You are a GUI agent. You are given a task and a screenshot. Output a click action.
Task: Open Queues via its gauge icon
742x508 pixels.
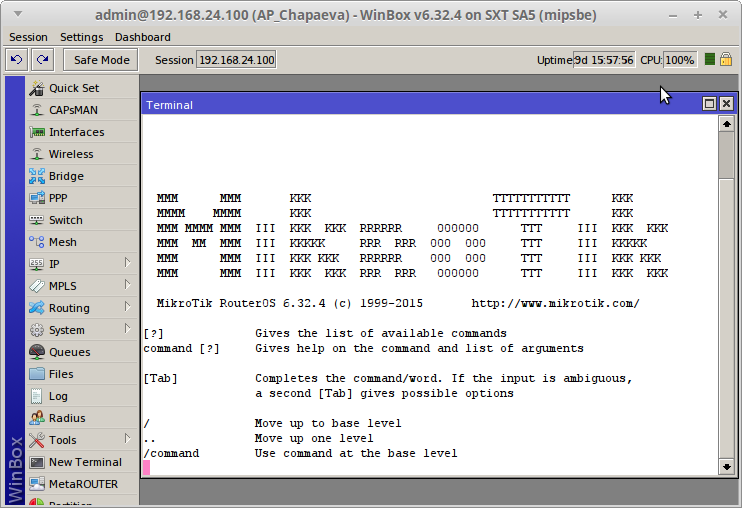point(36,352)
